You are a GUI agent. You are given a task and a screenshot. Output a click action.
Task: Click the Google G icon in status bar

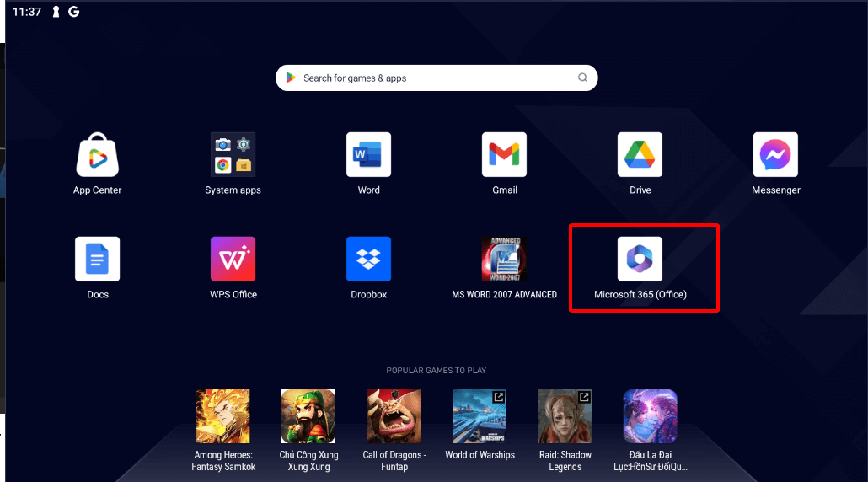pos(74,12)
